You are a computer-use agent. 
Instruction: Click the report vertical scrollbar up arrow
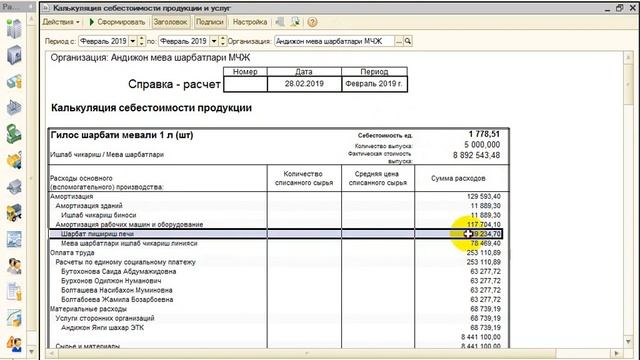click(x=629, y=58)
